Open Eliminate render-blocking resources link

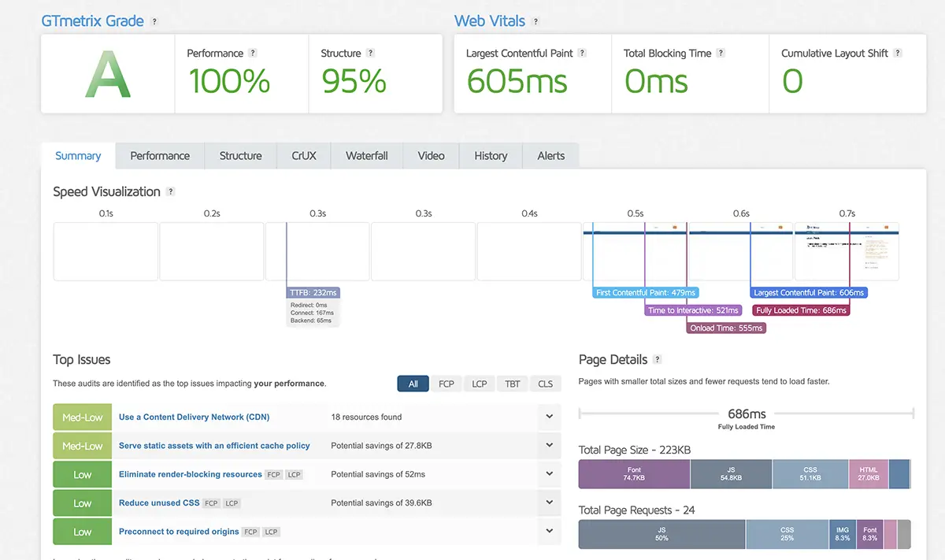coord(190,474)
